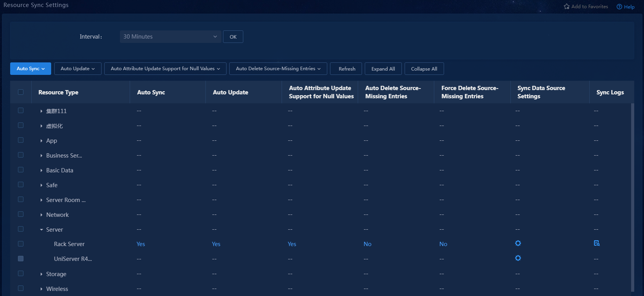This screenshot has width=644, height=296.
Task: Tick the Rack Server row checkbox
Action: pos(21,244)
